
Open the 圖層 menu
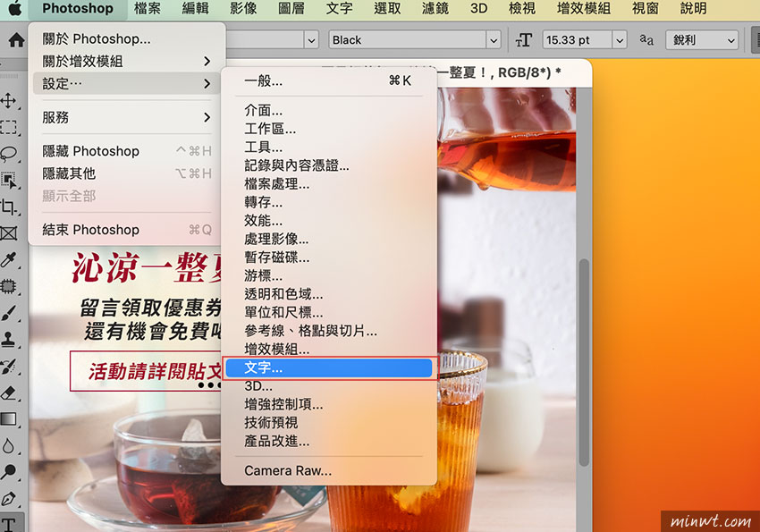pyautogui.click(x=291, y=8)
